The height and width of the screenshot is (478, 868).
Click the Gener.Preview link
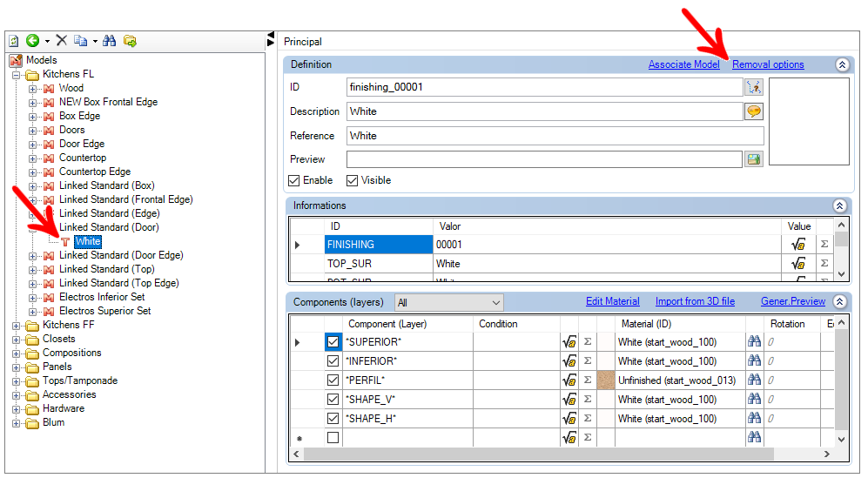click(x=793, y=301)
